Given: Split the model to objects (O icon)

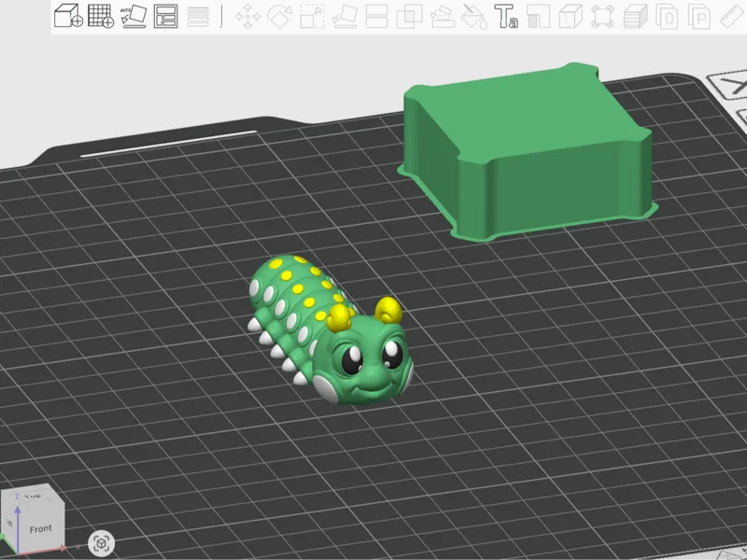Looking at the screenshot, I should pos(667,17).
